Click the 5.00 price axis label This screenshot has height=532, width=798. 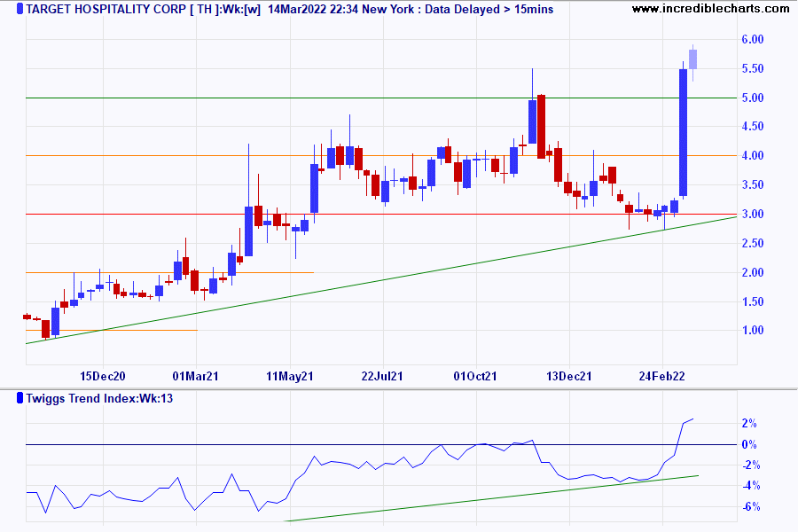pyautogui.click(x=753, y=98)
